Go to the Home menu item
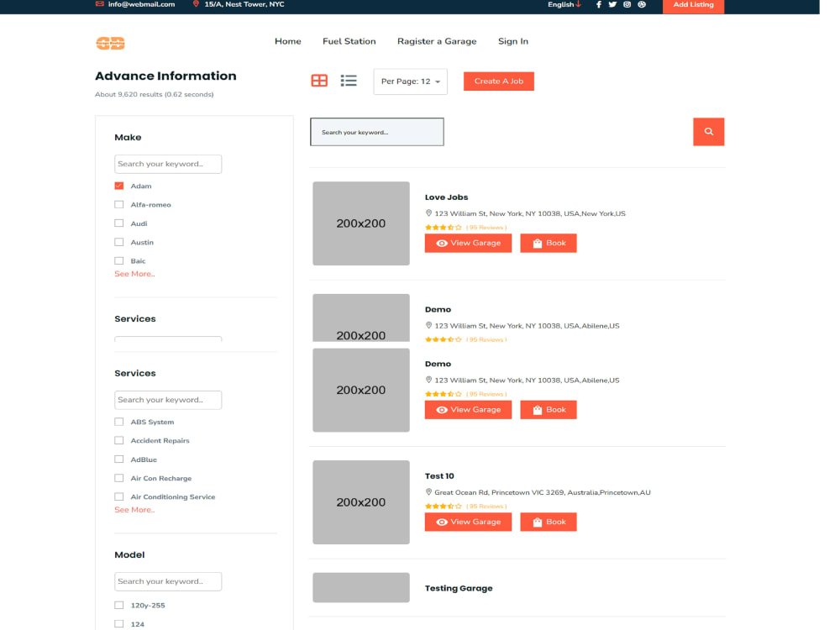This screenshot has width=840, height=630. 287,41
